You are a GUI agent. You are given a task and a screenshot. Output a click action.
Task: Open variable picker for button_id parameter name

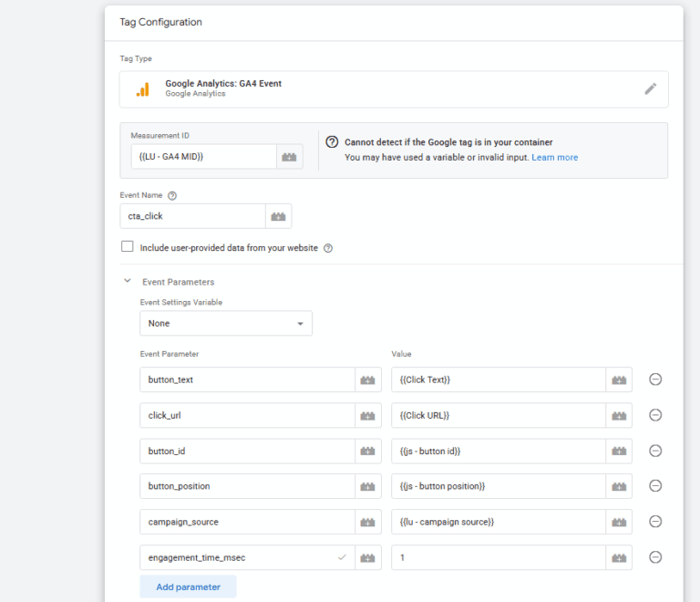[x=368, y=451]
